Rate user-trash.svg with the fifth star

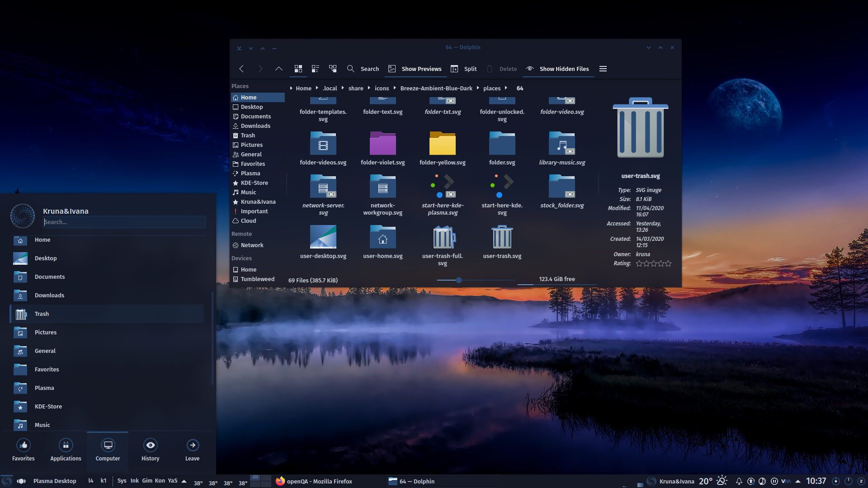[x=668, y=263]
